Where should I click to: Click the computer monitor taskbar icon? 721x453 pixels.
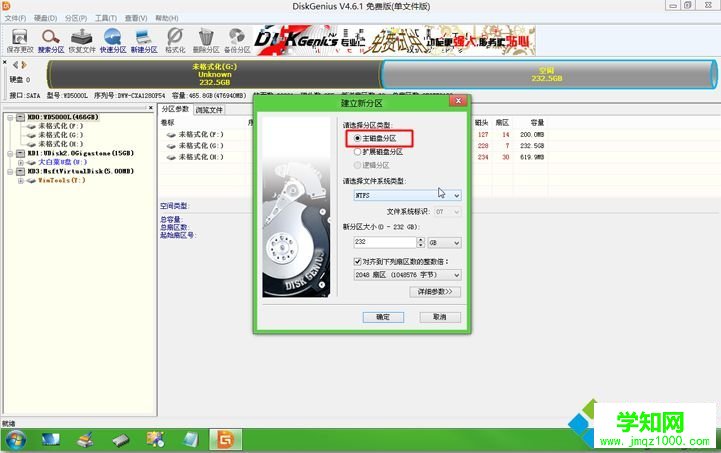click(51, 440)
